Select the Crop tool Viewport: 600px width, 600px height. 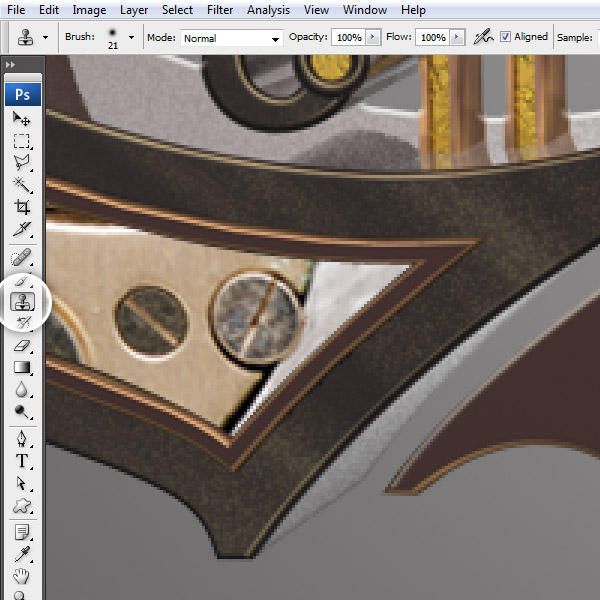click(x=22, y=207)
